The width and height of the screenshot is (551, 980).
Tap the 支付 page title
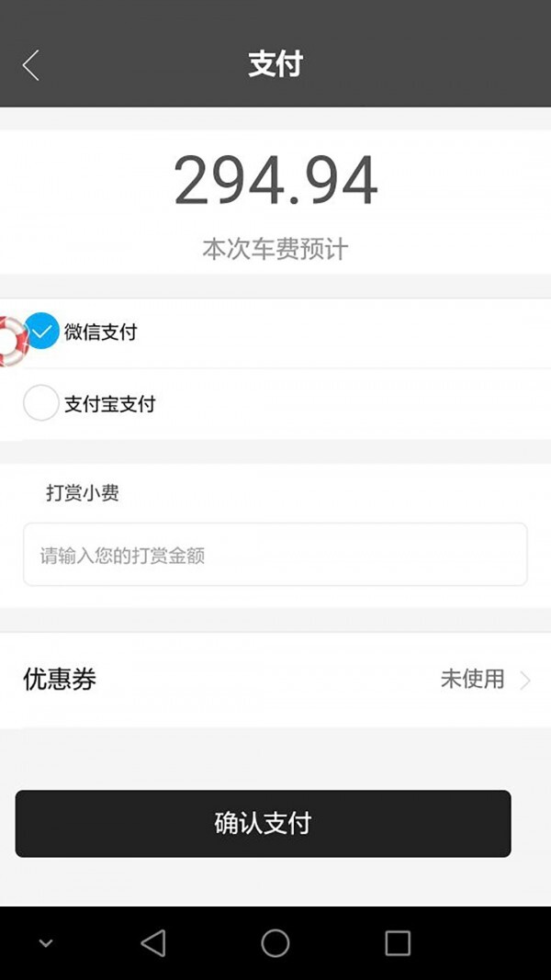(x=275, y=64)
